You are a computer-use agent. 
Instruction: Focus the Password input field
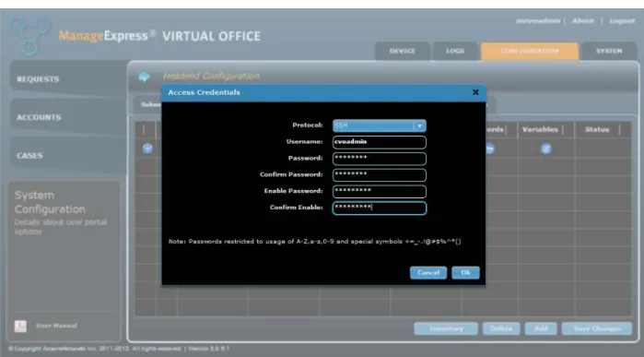pos(379,159)
